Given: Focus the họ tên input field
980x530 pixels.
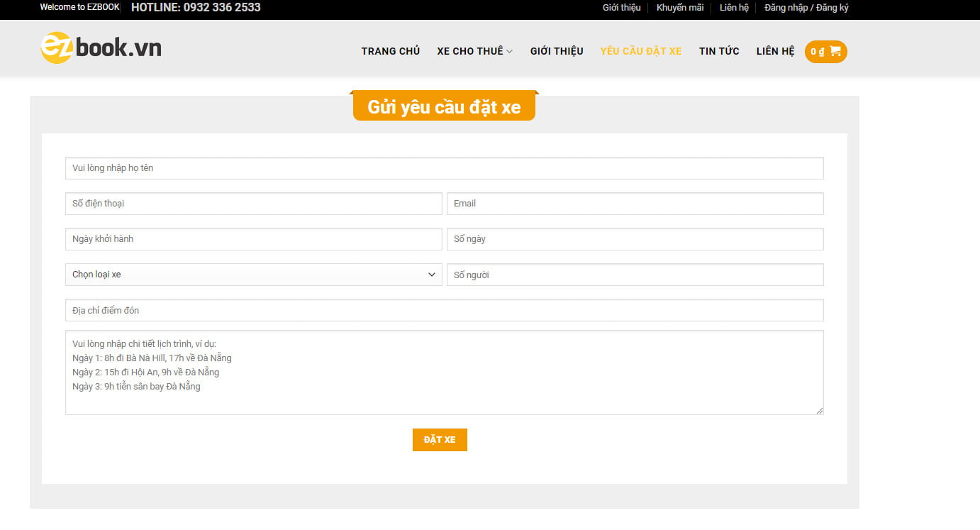Looking at the screenshot, I should 444,168.
